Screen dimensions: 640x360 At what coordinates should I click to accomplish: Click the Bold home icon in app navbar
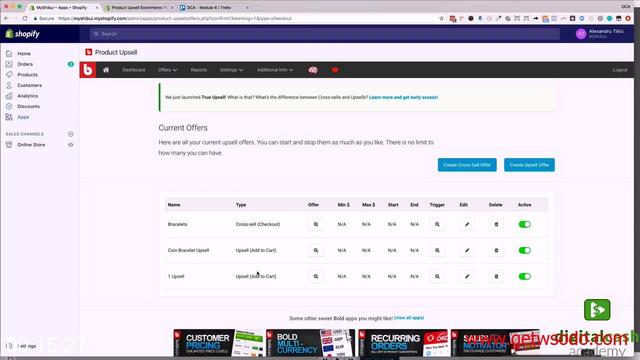pyautogui.click(x=106, y=70)
